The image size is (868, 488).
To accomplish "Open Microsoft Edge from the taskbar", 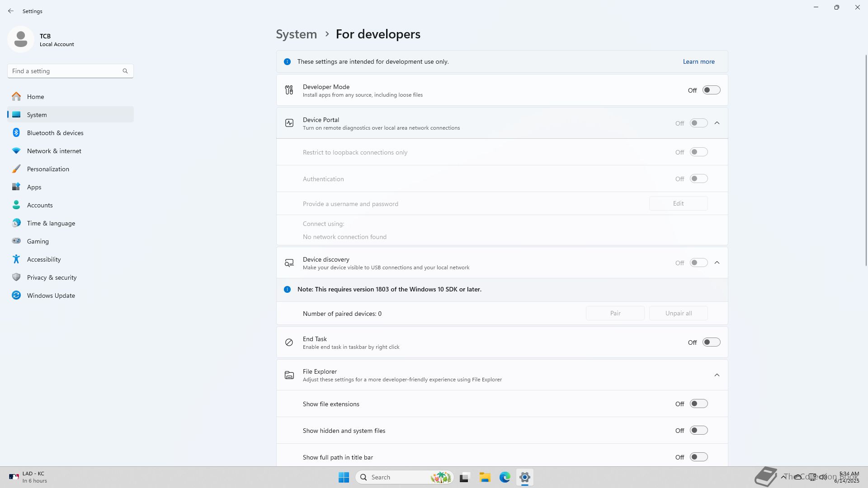I will (x=505, y=477).
